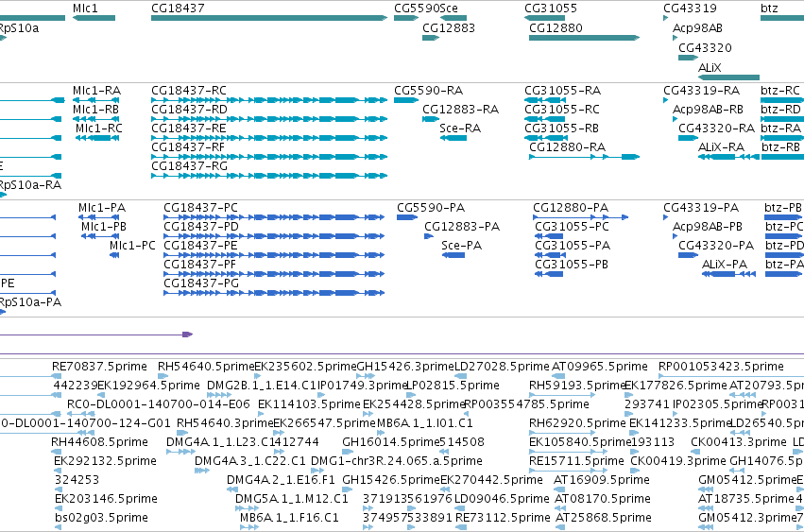
Task: Open the RH54640.3prime EST label
Action: click(x=225, y=423)
